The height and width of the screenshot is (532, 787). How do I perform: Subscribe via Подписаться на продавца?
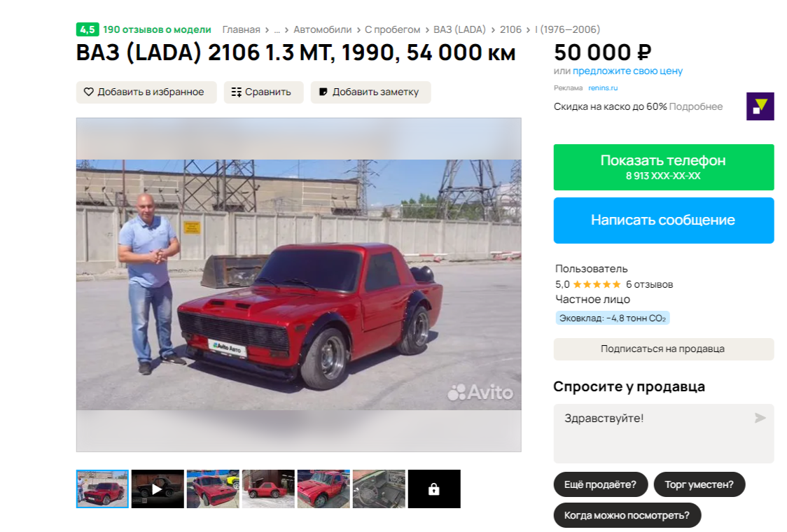coord(664,349)
